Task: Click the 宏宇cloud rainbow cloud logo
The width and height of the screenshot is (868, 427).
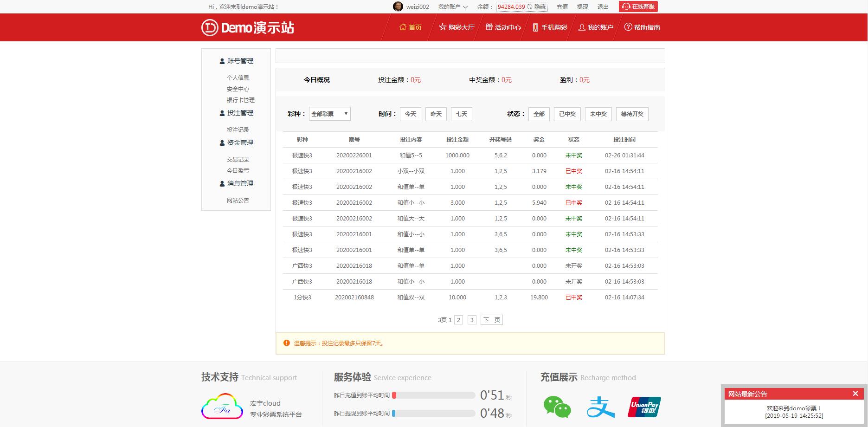Action: [x=222, y=406]
